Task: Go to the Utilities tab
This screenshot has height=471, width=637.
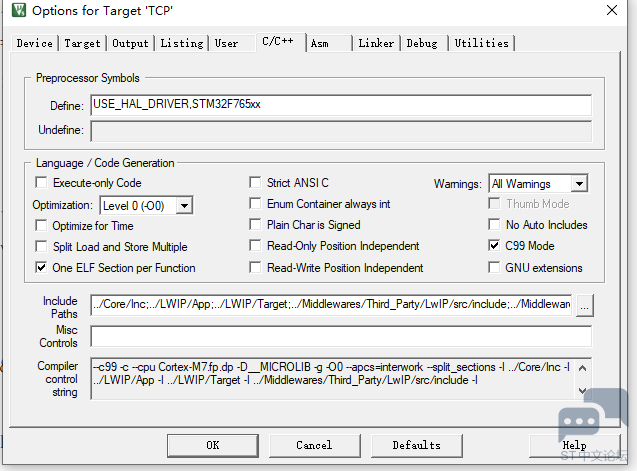Action: click(x=481, y=43)
